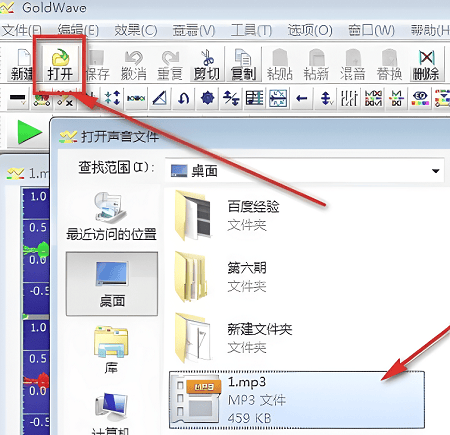Screen dimensions: 450x435
Task: Select 最近访问的位置 in the places bar
Action: coord(111,216)
